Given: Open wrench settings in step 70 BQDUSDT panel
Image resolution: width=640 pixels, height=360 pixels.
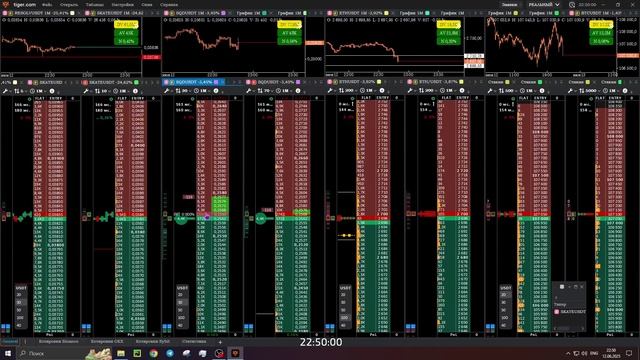Looking at the screenshot, I should coord(249,91).
